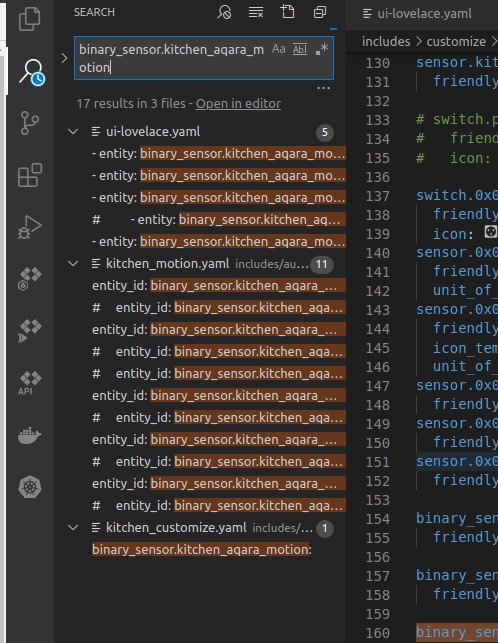Click 'icon_tem' key on line 145
This screenshot has height=643, width=498.
465,348
